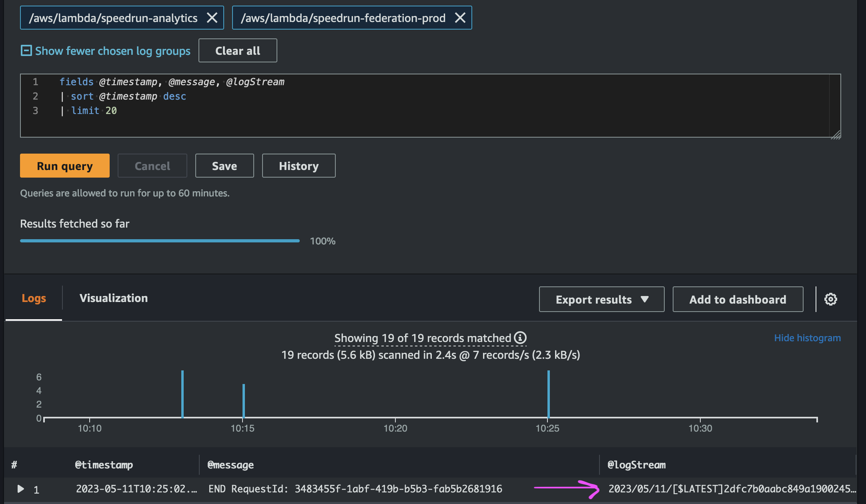866x504 pixels.
Task: Click the @logStream column header
Action: [636, 465]
